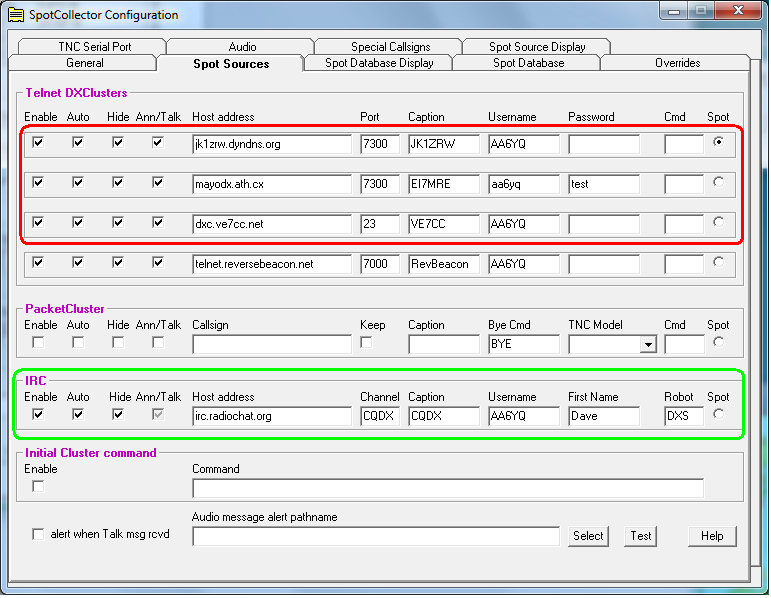Edit the RevBeacon caption field
Viewport: 771px width, 598px height.
point(444,264)
